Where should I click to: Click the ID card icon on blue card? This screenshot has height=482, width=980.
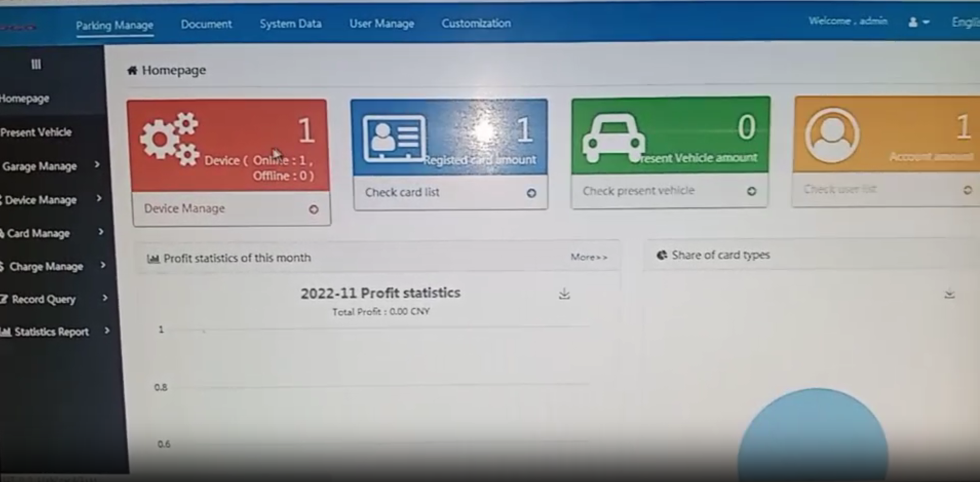pyautogui.click(x=394, y=139)
